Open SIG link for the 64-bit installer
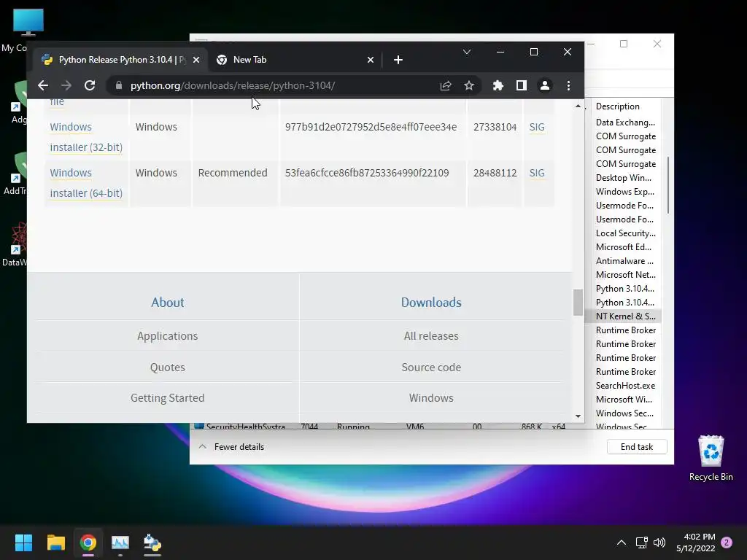The height and width of the screenshot is (560, 747). (536, 172)
